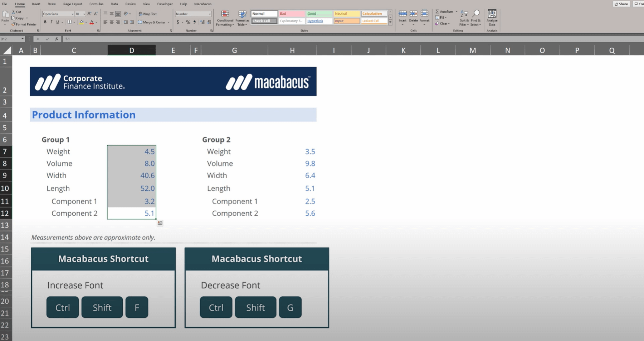Toggle Underline formatting
The height and width of the screenshot is (341, 644).
click(57, 22)
